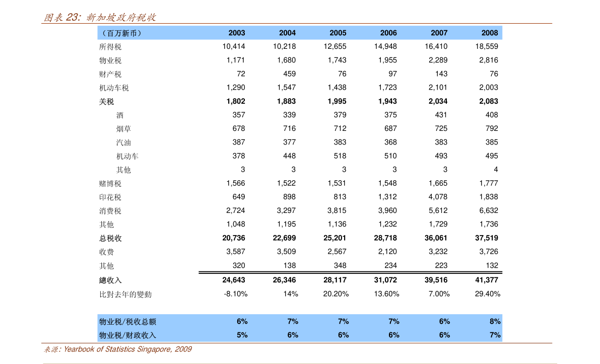Screen dimensions: 600x364
Task: Click the 消费税 row label
Action: click(x=110, y=211)
